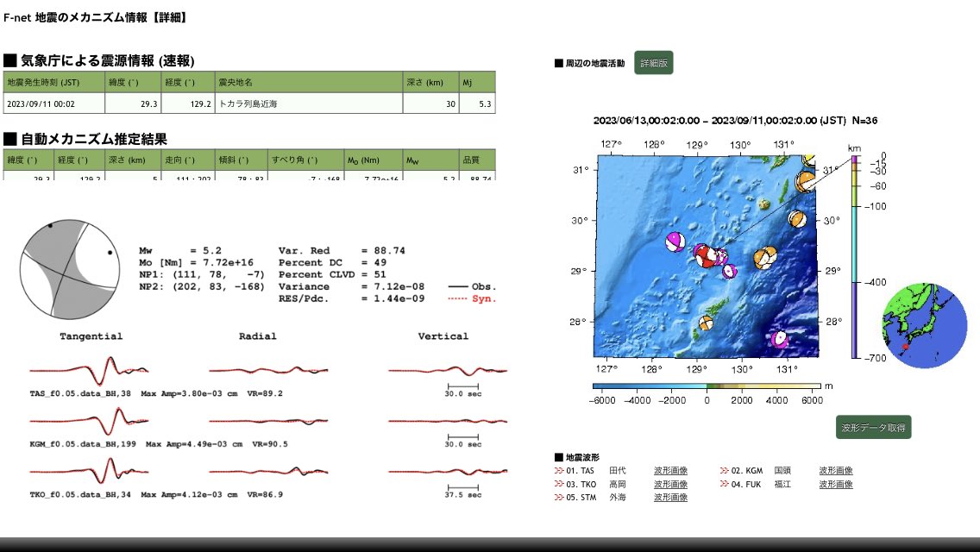This screenshot has height=552, width=980.
Task: Click the station name '田代' text
Action: [x=618, y=471]
